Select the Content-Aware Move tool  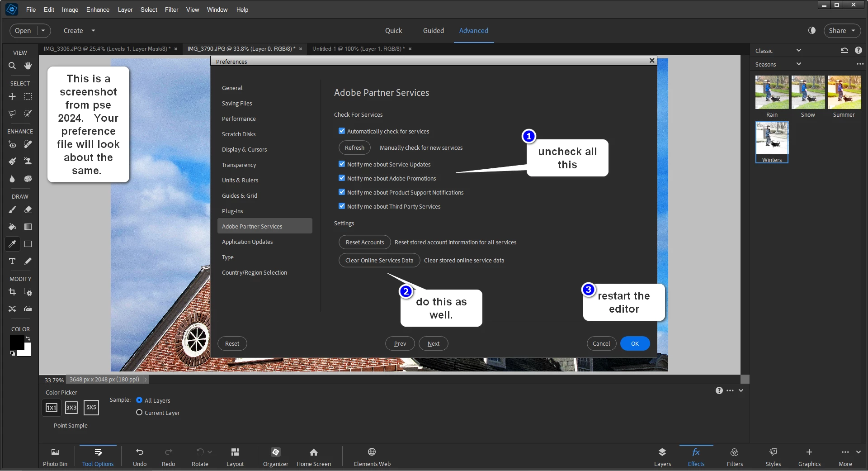point(12,309)
